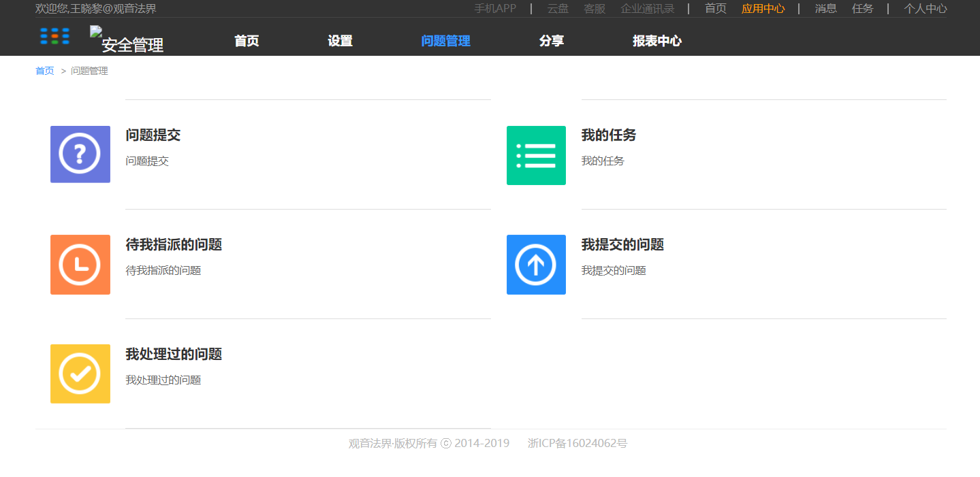Click the 首页 breadcrumb link

[x=45, y=71]
